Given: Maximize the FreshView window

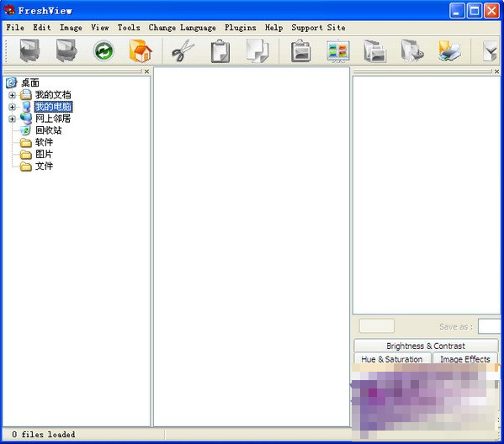Looking at the screenshot, I should [x=474, y=11].
